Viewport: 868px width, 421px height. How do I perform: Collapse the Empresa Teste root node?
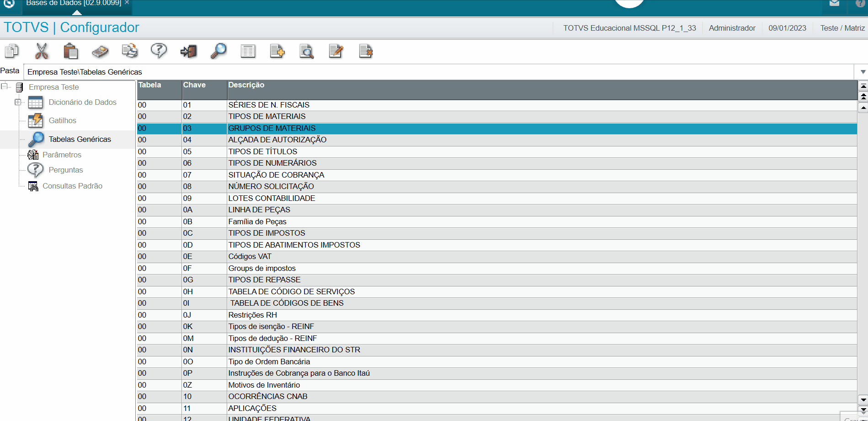(x=4, y=86)
